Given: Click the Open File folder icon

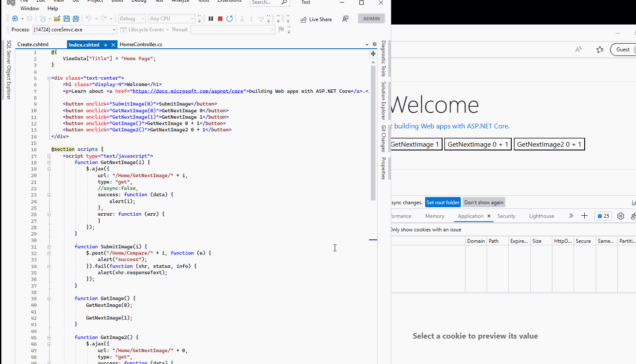Looking at the screenshot, I should coord(57,19).
